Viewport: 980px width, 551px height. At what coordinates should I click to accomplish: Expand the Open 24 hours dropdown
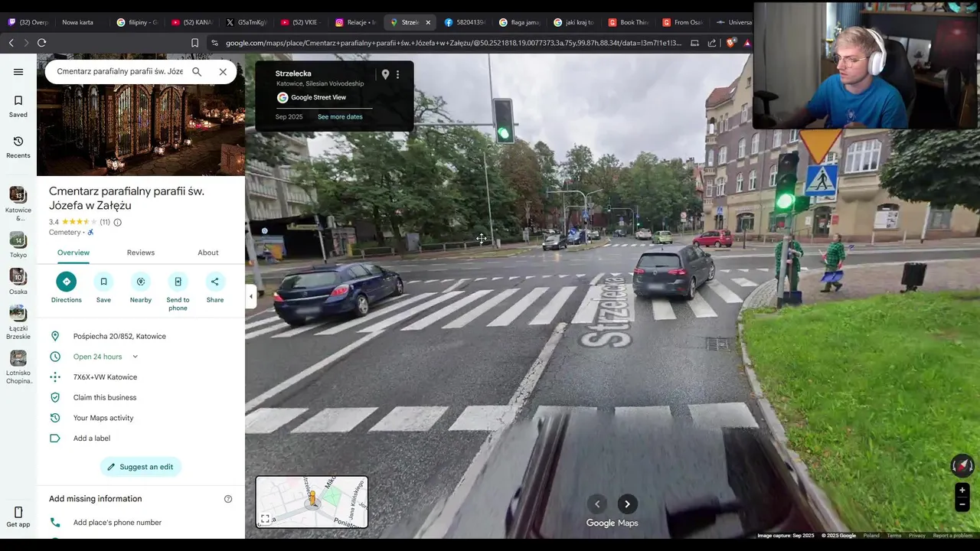click(135, 357)
